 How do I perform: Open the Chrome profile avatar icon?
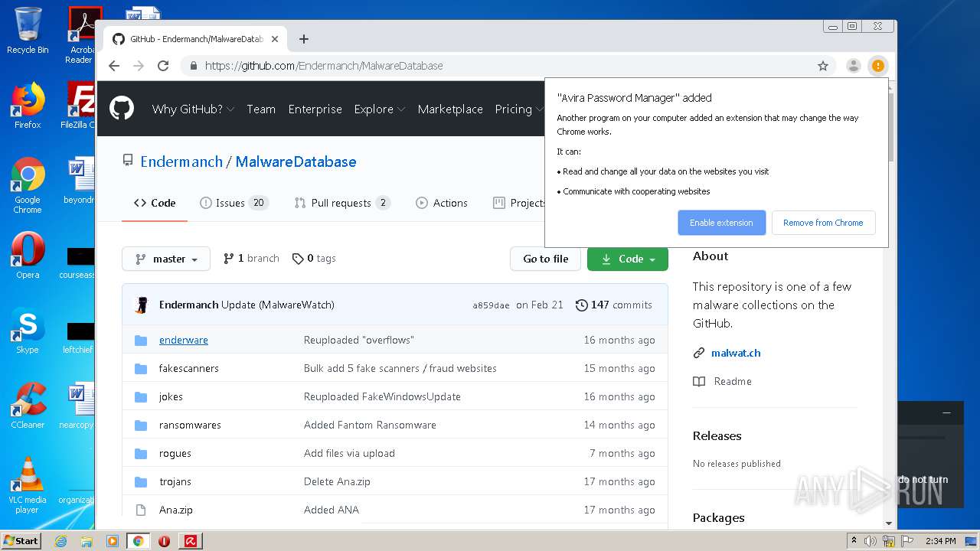tap(853, 66)
